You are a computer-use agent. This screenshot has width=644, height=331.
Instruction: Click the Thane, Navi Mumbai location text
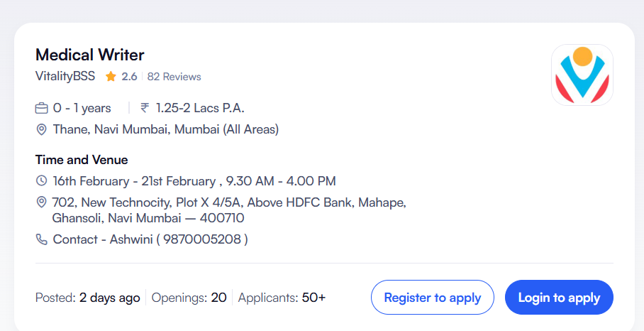[165, 129]
